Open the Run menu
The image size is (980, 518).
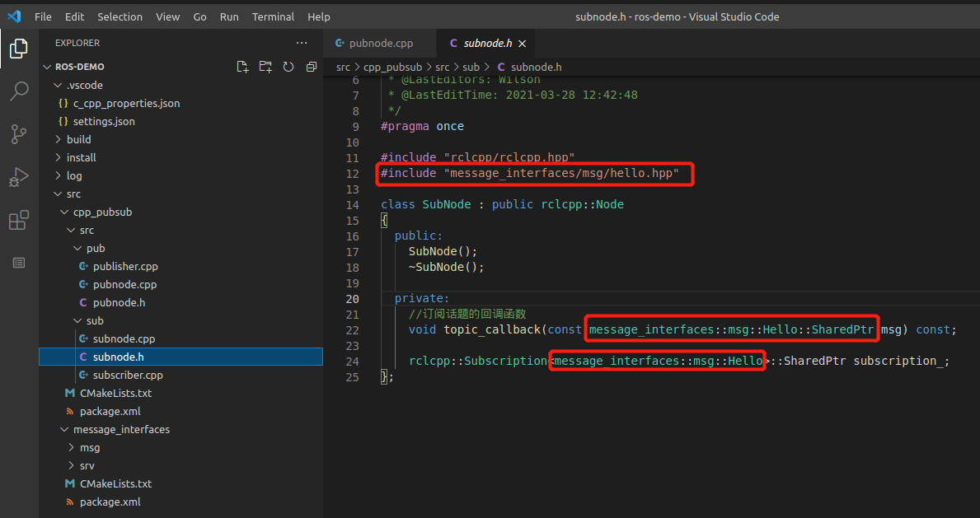(229, 16)
